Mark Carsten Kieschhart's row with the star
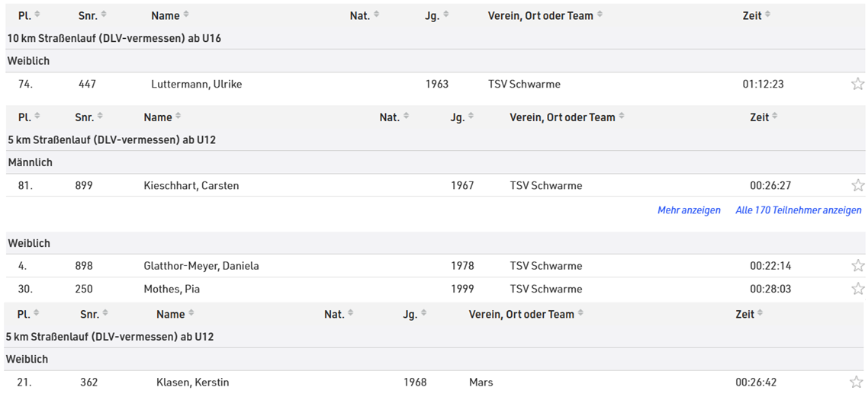Viewport: 868px width, 397px height. 857,185
